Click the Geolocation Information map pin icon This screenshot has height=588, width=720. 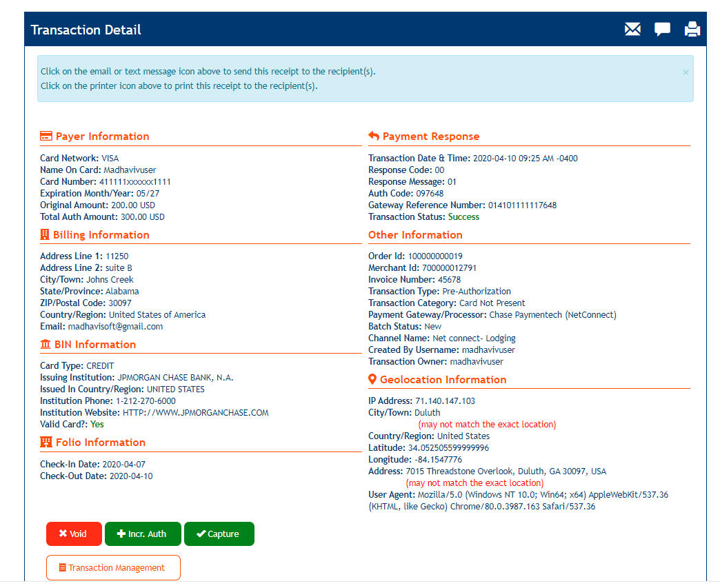point(373,379)
